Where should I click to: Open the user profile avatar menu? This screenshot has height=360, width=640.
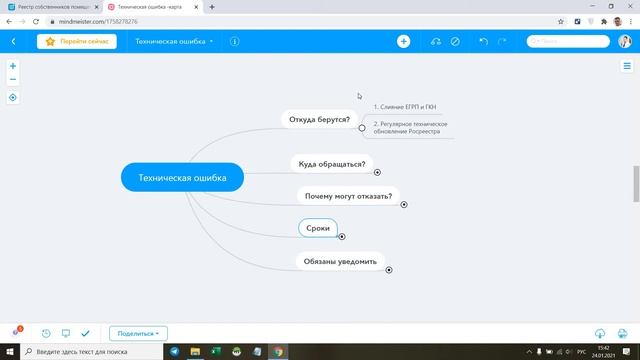click(x=624, y=41)
